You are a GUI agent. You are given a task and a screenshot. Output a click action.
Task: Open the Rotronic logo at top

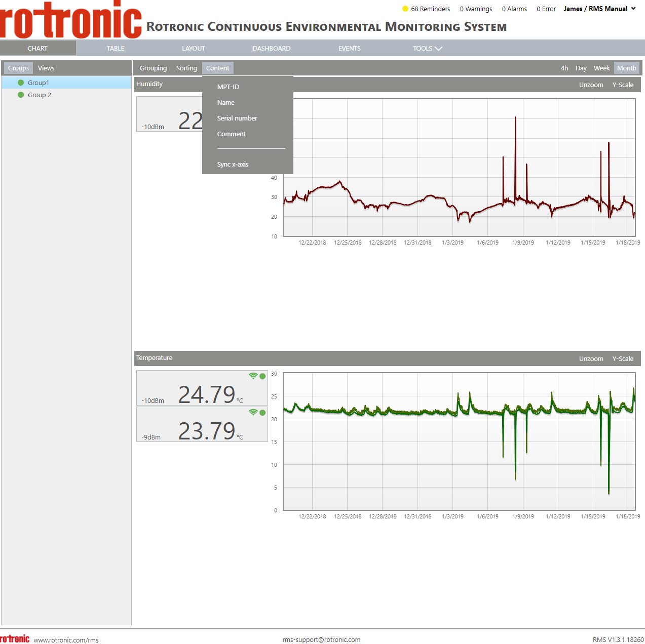[71, 20]
